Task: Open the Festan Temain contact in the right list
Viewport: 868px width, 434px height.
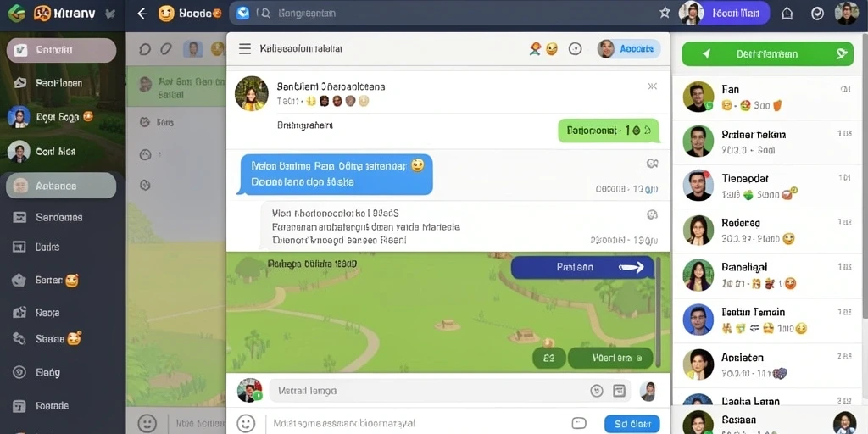Action: [x=769, y=320]
